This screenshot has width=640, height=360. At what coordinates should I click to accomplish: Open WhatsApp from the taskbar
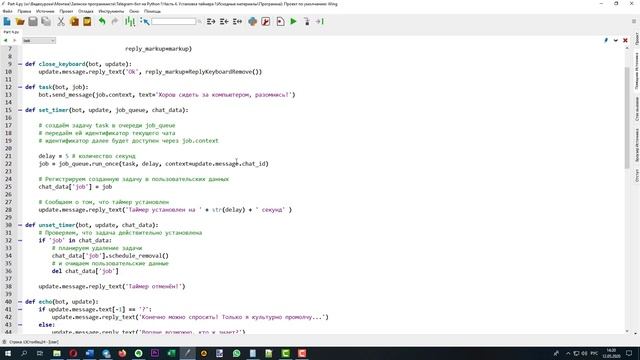236,353
